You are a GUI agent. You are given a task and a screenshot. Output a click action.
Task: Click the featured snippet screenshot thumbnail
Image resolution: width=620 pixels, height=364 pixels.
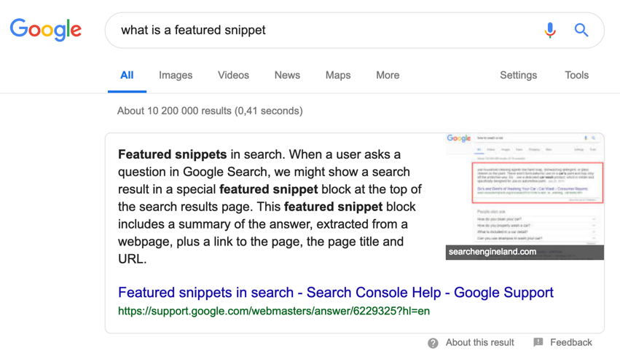525,189
